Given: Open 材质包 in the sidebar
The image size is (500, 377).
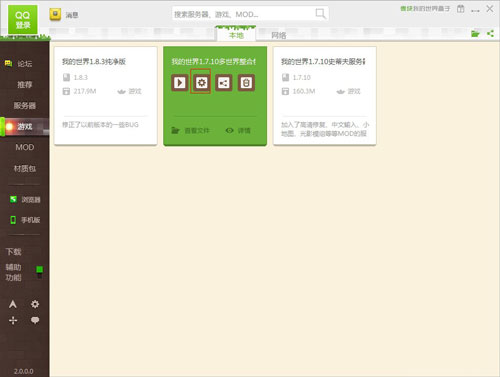Looking at the screenshot, I should pyautogui.click(x=25, y=169).
